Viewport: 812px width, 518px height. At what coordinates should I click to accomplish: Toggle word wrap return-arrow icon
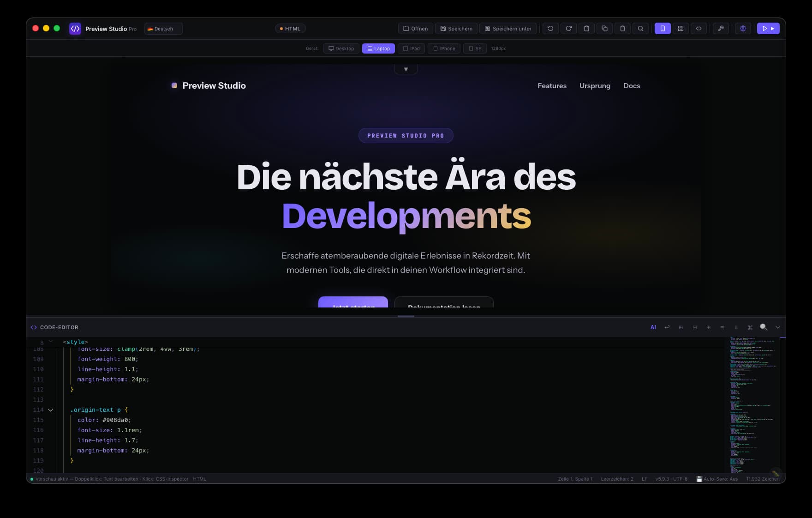[667, 327]
